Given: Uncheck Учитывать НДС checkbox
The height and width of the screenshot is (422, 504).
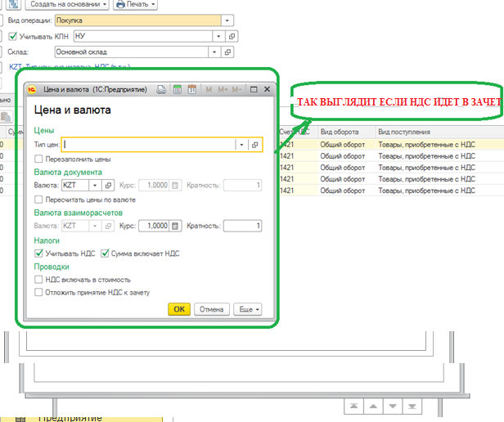Looking at the screenshot, I should (x=39, y=254).
